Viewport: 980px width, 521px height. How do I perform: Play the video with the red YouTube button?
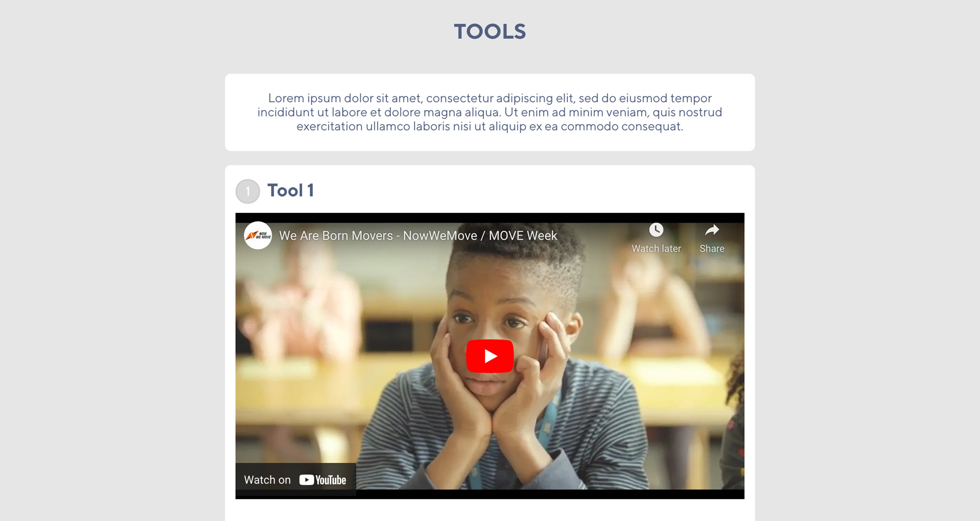click(489, 356)
